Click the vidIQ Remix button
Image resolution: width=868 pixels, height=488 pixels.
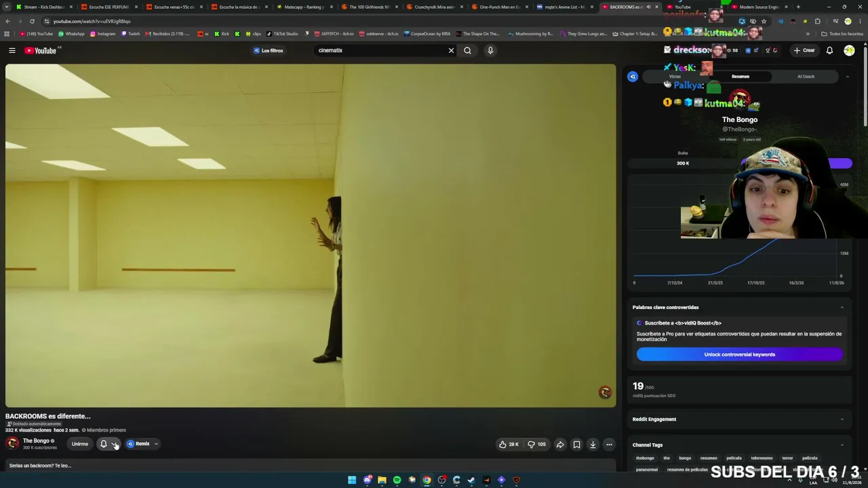point(138,444)
